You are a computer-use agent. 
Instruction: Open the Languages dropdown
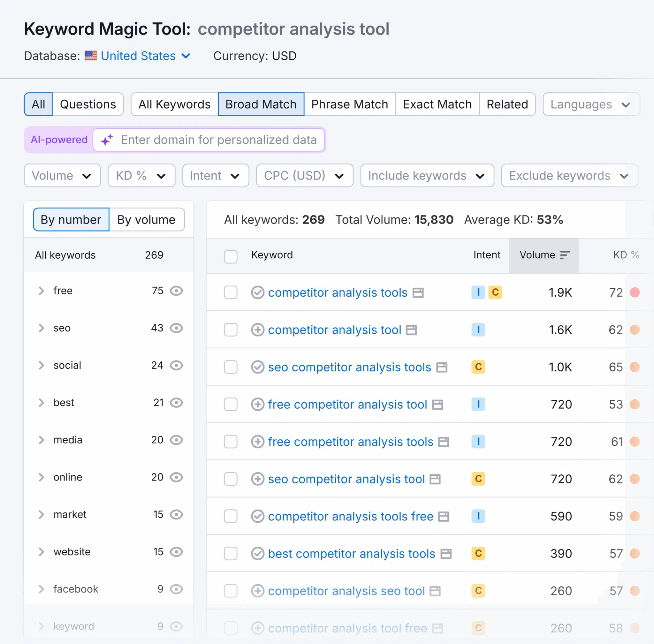(x=591, y=104)
